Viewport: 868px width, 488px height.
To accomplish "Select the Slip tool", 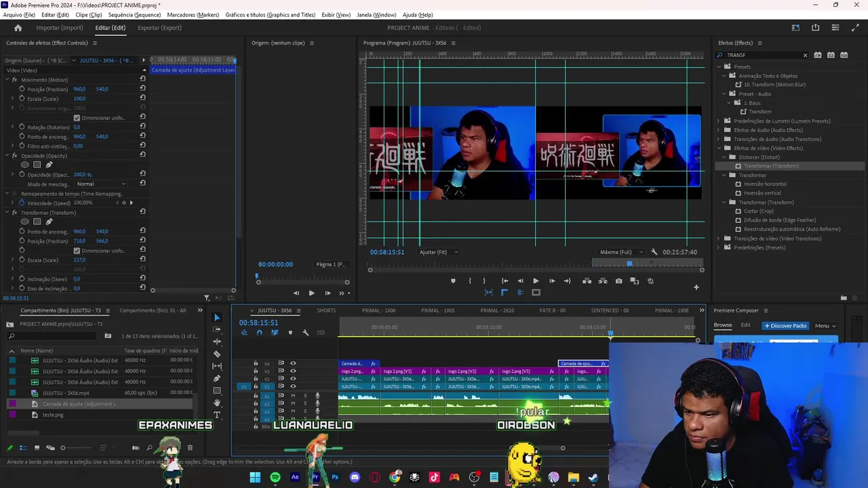I will (217, 366).
